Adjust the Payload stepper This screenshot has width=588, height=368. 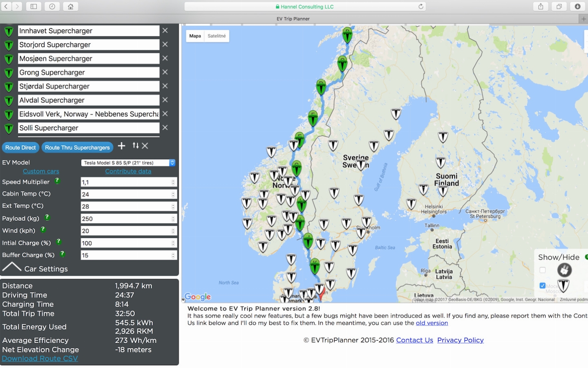[x=173, y=219]
